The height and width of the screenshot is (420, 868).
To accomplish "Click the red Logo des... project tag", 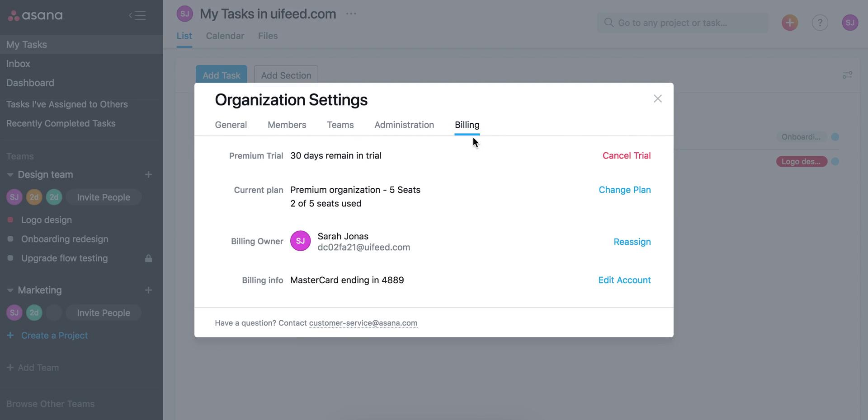I will pyautogui.click(x=802, y=162).
